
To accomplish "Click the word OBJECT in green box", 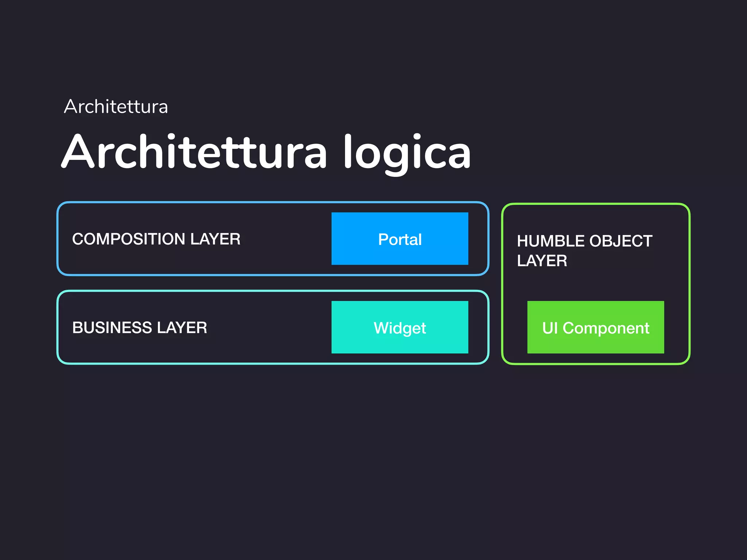I will coord(620,241).
